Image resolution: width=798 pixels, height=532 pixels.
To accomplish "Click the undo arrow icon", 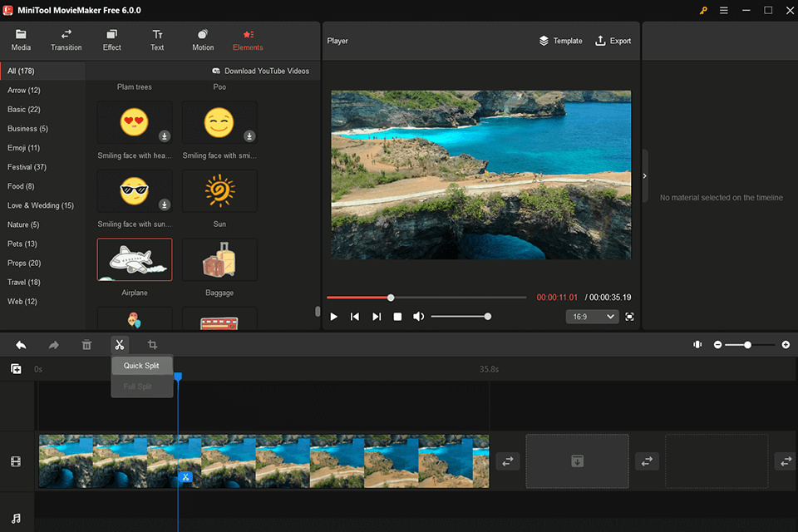I will coord(21,345).
